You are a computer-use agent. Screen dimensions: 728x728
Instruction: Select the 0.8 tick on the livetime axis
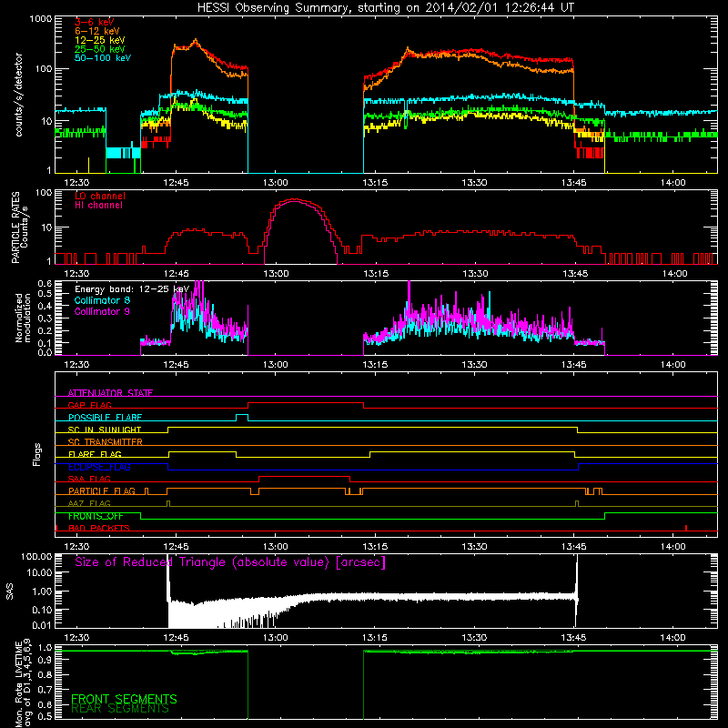tap(45, 674)
